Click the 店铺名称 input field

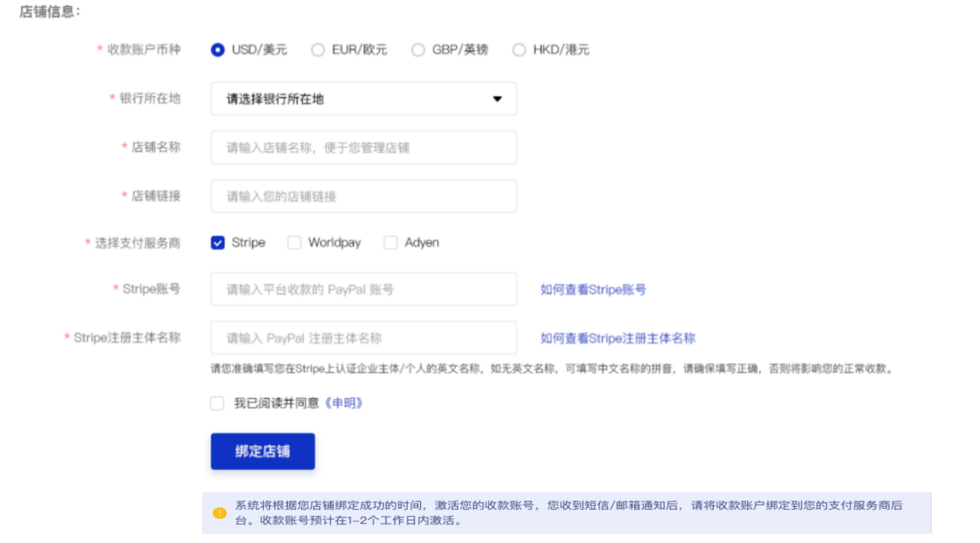pos(364,147)
